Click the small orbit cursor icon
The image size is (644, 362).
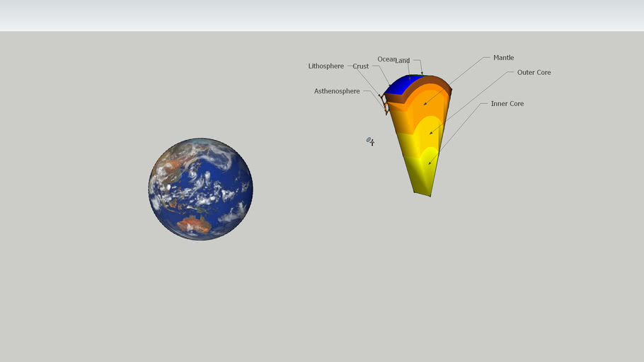[370, 141]
